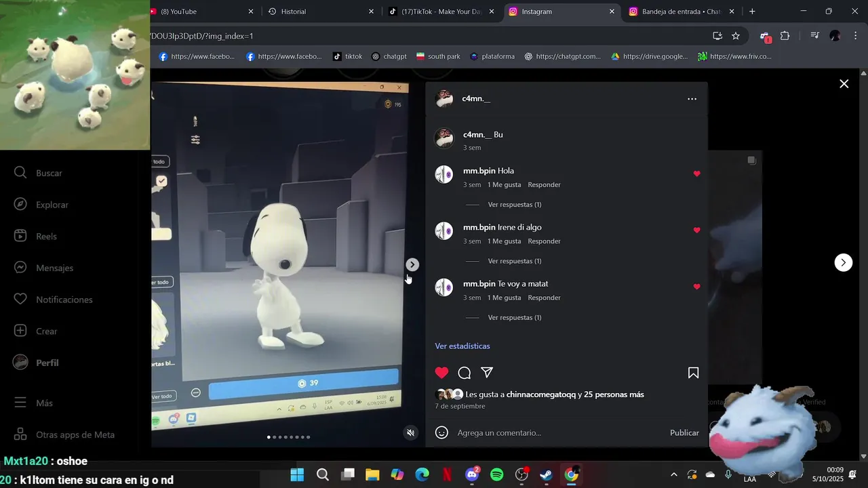Click Crear to make new post
This screenshot has width=868, height=488.
point(35,331)
